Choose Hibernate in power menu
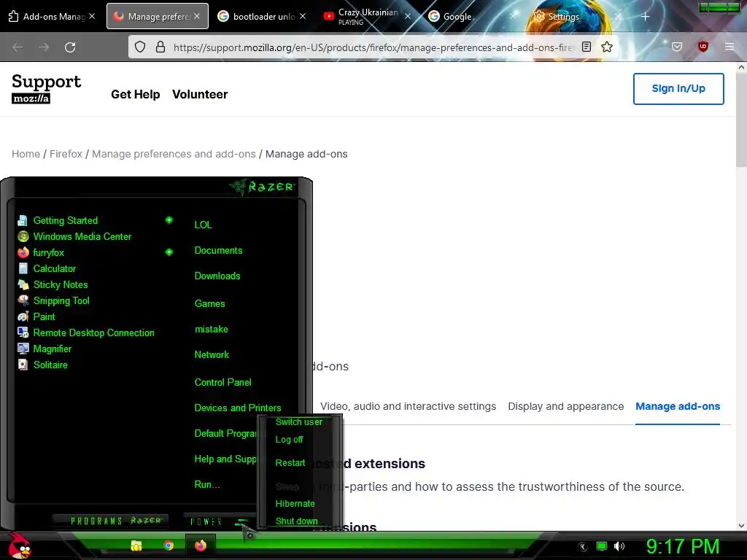 (295, 504)
